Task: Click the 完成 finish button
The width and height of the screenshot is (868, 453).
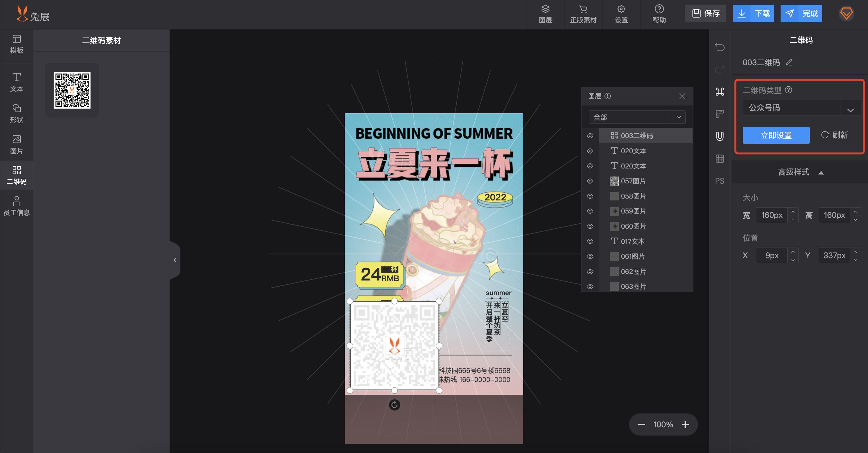Action: tap(801, 13)
